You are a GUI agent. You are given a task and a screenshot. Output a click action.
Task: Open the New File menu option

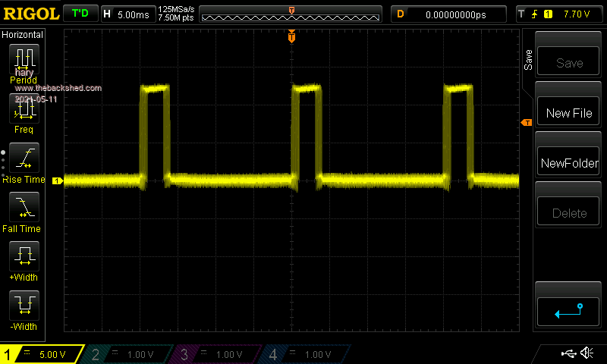tap(568, 113)
